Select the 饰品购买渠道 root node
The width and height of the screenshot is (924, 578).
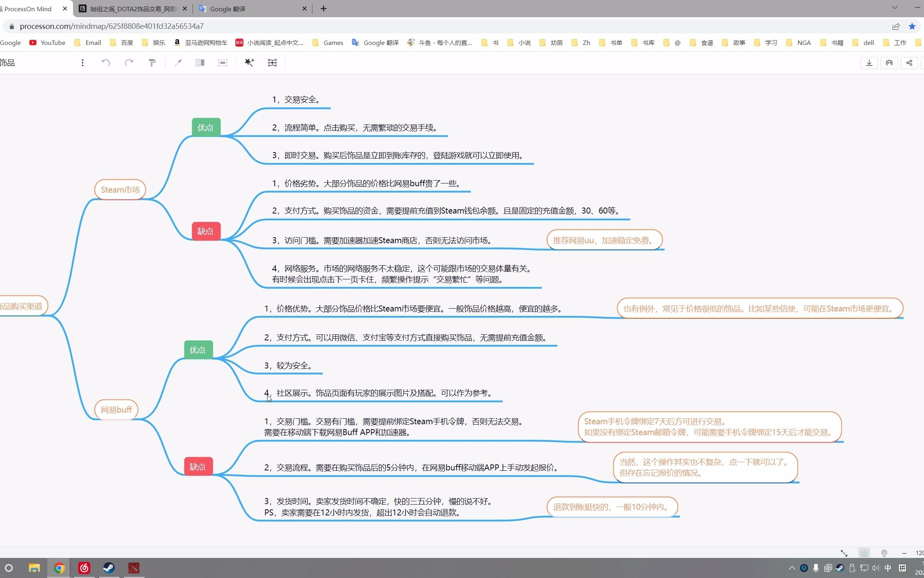point(23,306)
